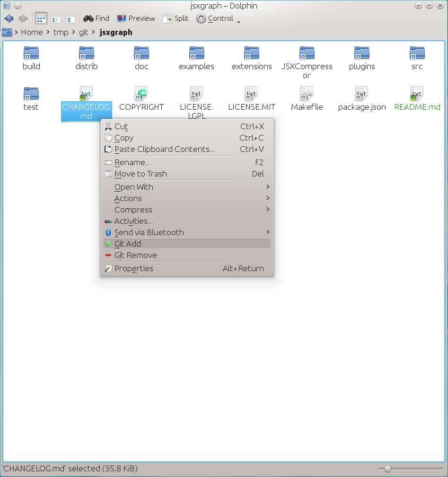Click the selected CHANGELOG.md file name label
Image resolution: width=448 pixels, height=477 pixels.
pos(87,111)
